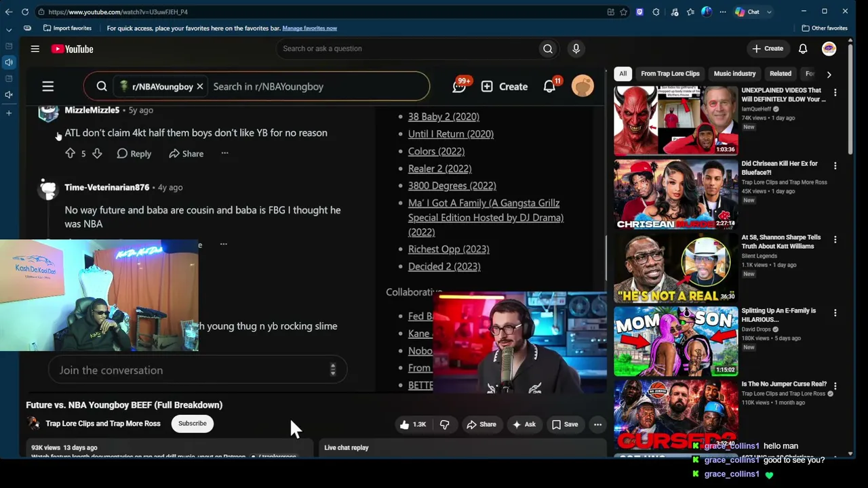Open options for Did Chrisean Kill video
868x488 pixels.
point(835,165)
